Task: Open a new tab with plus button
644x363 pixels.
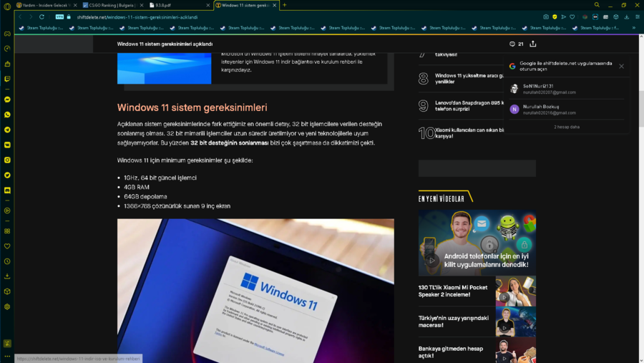Action: [285, 5]
